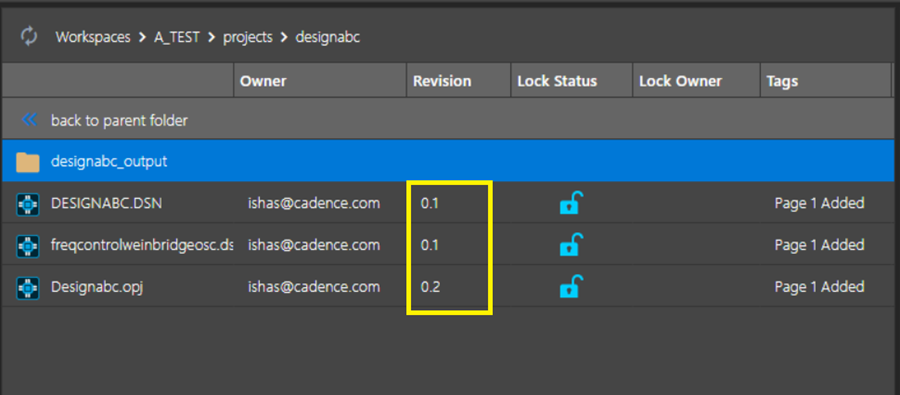Select the DESIGNABC.DSN file icon
Screen dimensions: 900x395
coord(28,203)
